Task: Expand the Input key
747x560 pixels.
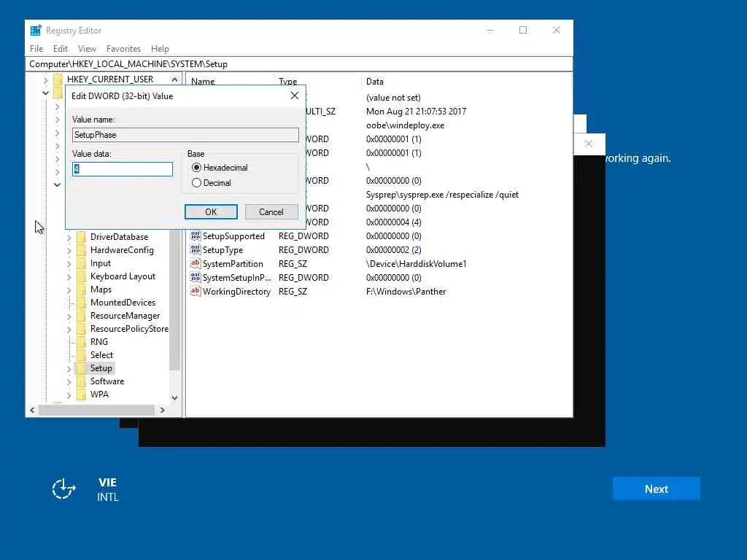Action: tap(69, 263)
